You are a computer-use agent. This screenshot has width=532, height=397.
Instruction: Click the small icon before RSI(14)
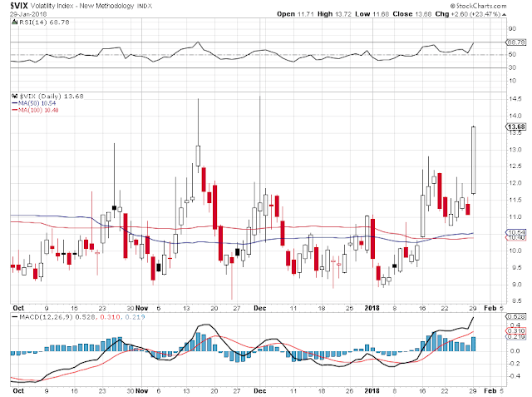coord(14,22)
